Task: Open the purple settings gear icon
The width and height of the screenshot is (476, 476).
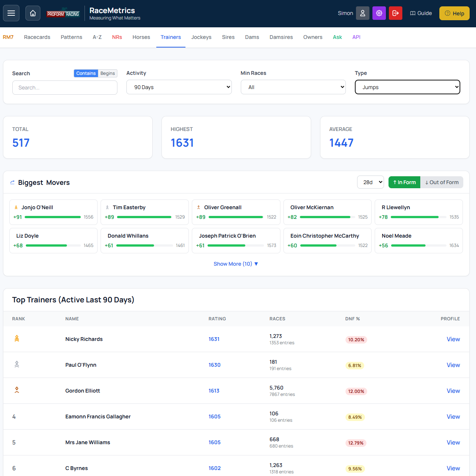Action: 379,13
